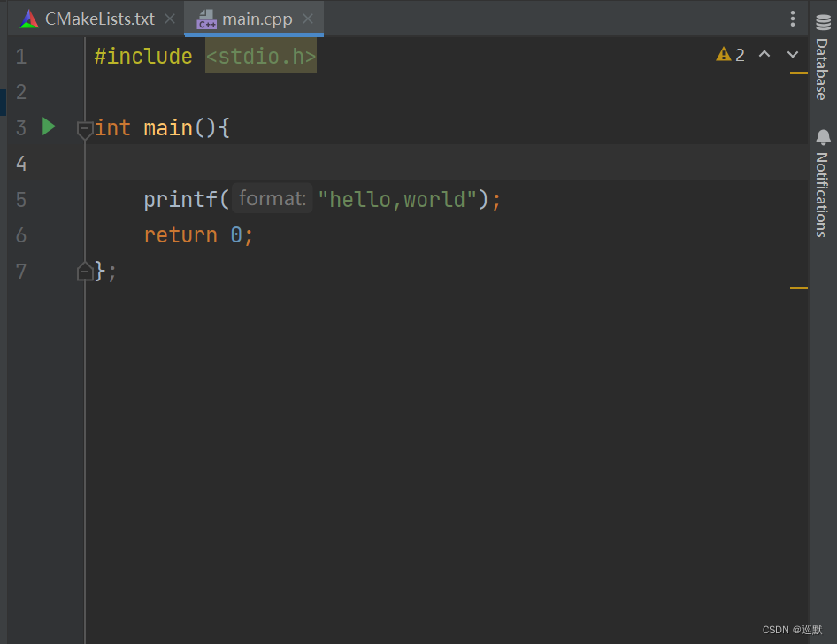Screen dimensions: 837x644
Task: Click the <stdio.h> include text
Action: click(x=261, y=56)
